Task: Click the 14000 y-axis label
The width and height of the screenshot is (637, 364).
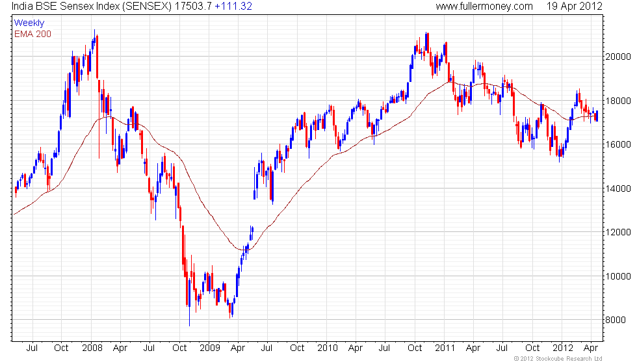Action: pos(618,188)
